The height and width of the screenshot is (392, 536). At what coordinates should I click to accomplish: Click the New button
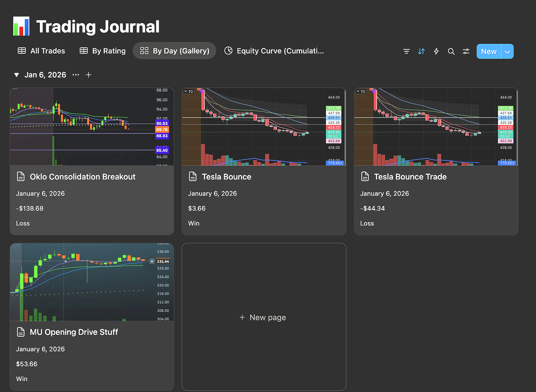click(488, 51)
